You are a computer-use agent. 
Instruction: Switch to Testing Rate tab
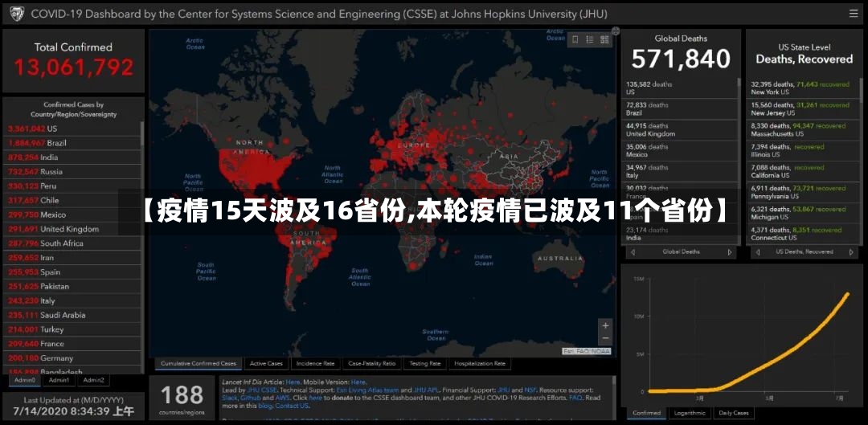pos(424,364)
